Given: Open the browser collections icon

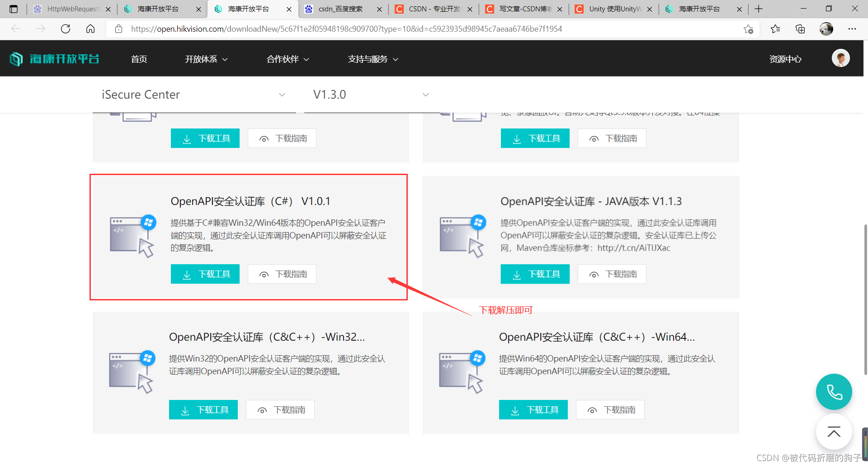Looking at the screenshot, I should tap(800, 29).
